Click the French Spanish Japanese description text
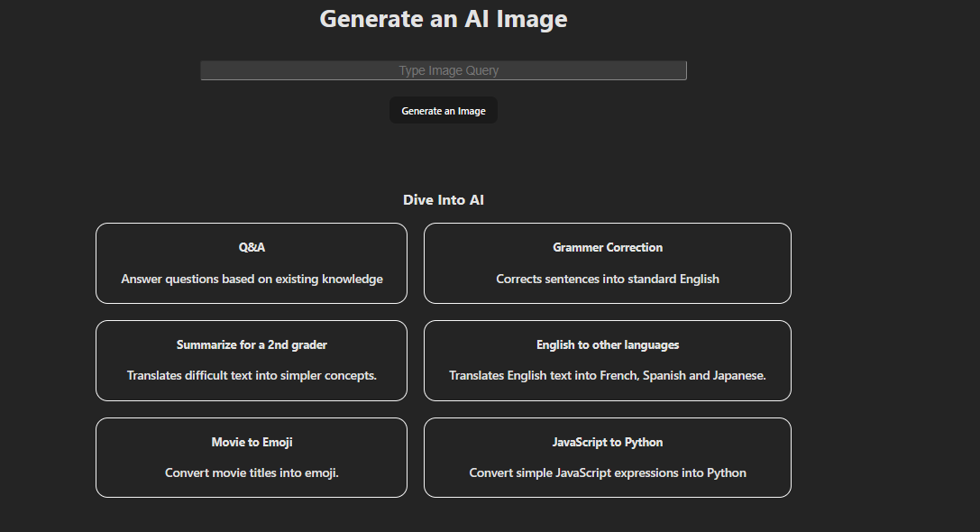The height and width of the screenshot is (532, 980). [x=607, y=375]
